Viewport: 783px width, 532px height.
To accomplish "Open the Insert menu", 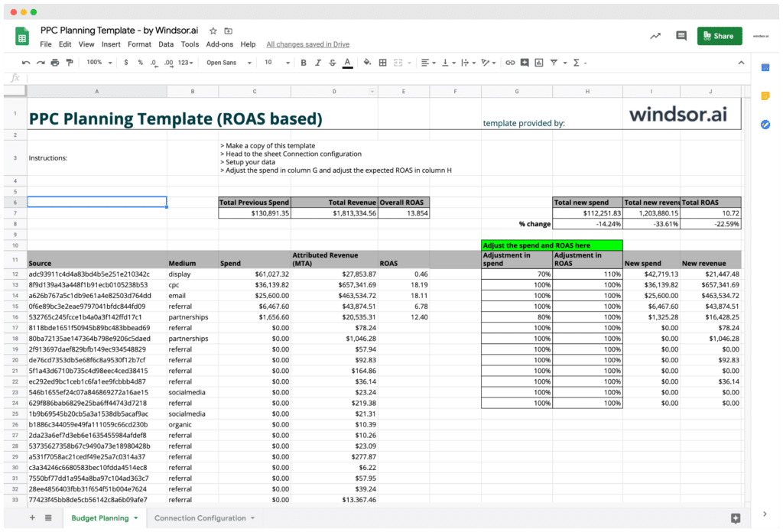I will [111, 44].
